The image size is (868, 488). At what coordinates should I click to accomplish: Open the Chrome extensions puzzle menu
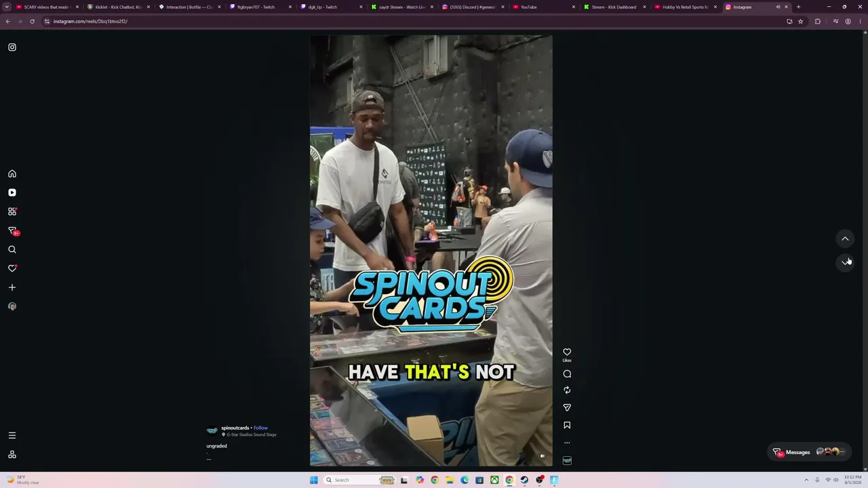tap(817, 21)
